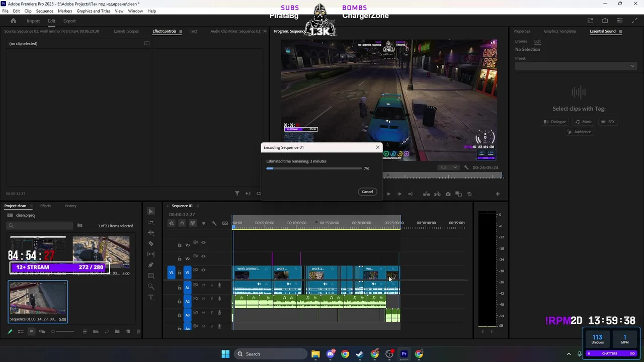Open the Essential Sound panel menu
644x362 pixels.
(x=620, y=31)
